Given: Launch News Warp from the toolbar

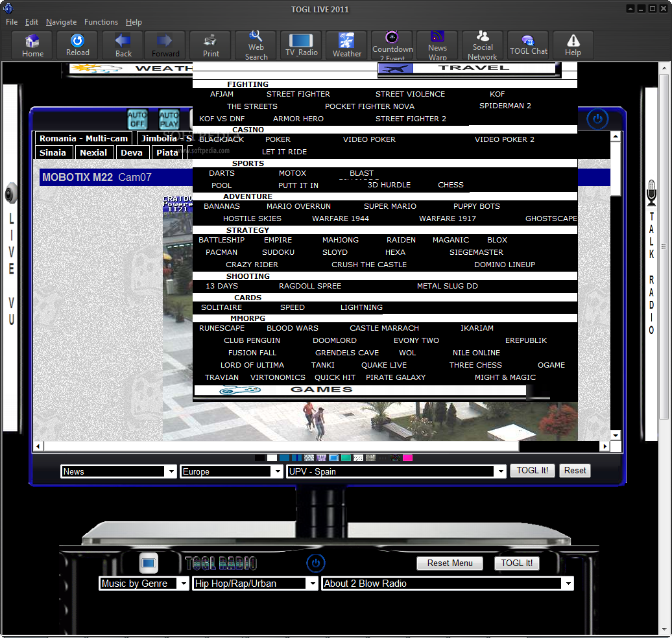Looking at the screenshot, I should pyautogui.click(x=438, y=45).
